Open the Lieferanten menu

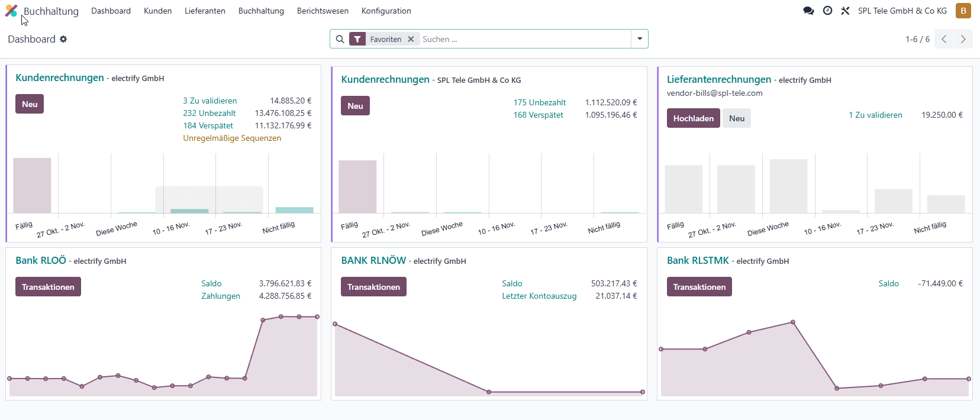tap(205, 11)
